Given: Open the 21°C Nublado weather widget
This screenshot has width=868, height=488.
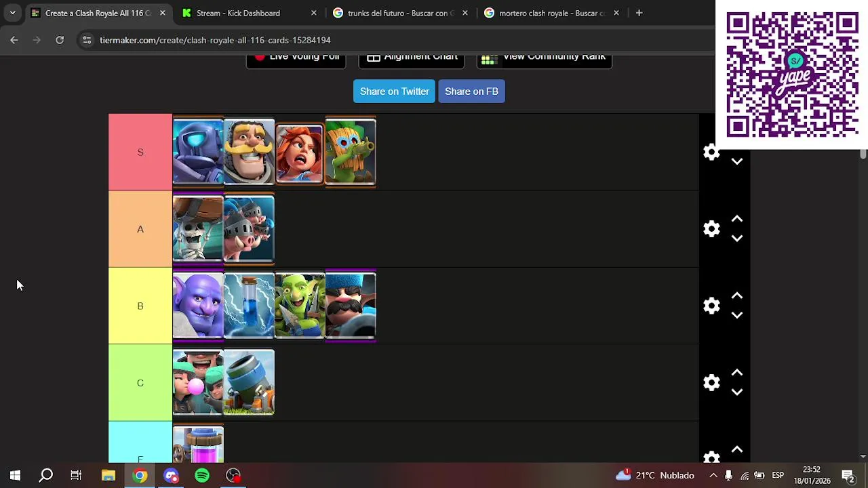Looking at the screenshot, I should [x=654, y=475].
